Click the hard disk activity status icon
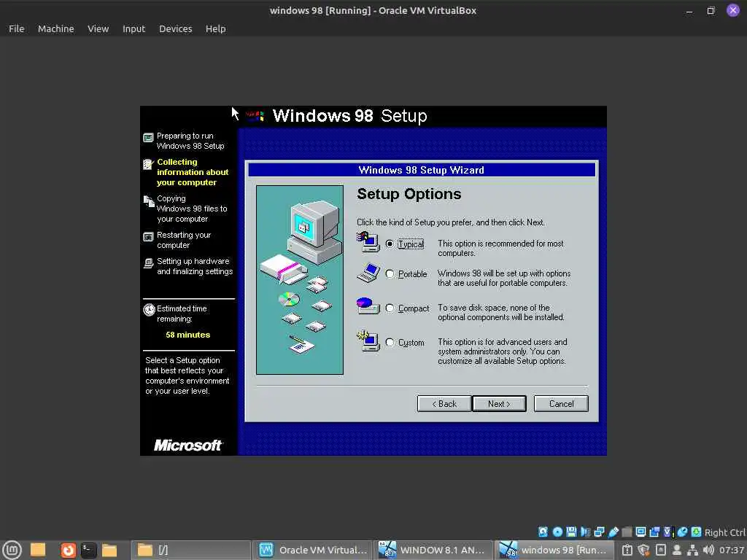 coord(543,532)
